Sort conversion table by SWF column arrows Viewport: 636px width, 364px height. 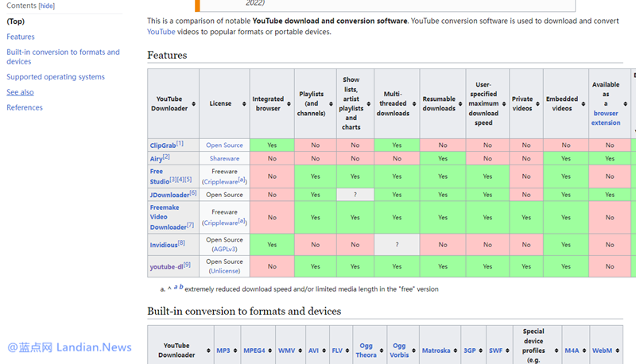(x=507, y=350)
